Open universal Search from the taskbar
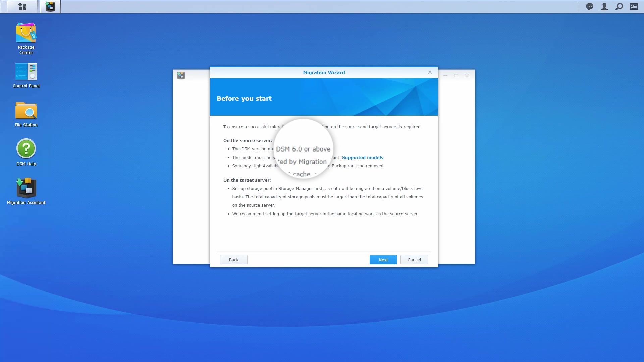Image resolution: width=644 pixels, height=362 pixels. click(x=619, y=6)
